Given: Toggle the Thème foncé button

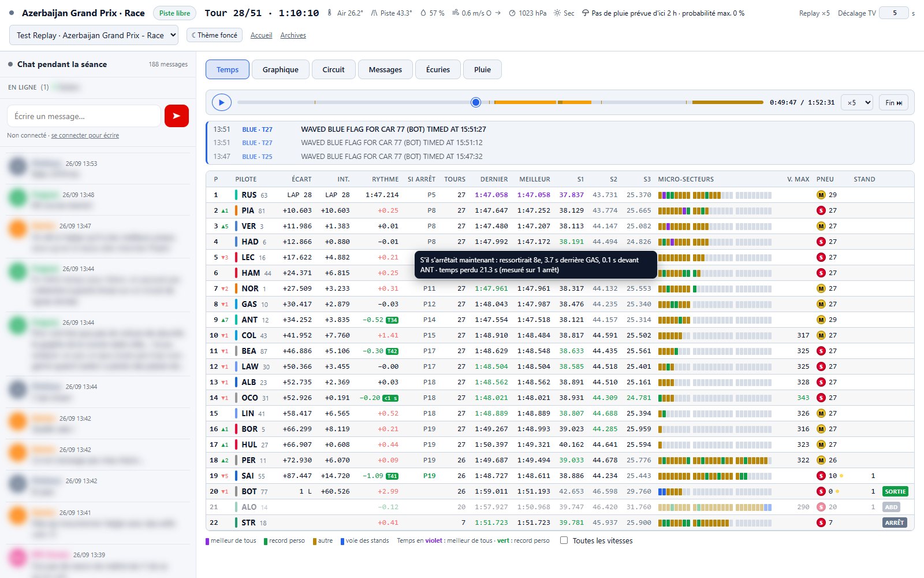Looking at the screenshot, I should click(214, 35).
